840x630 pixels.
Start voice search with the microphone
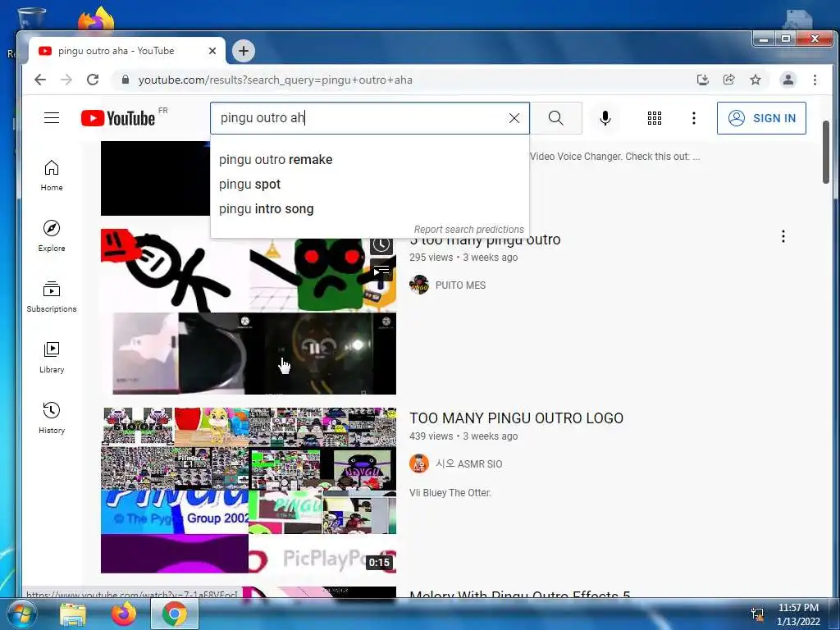(605, 118)
